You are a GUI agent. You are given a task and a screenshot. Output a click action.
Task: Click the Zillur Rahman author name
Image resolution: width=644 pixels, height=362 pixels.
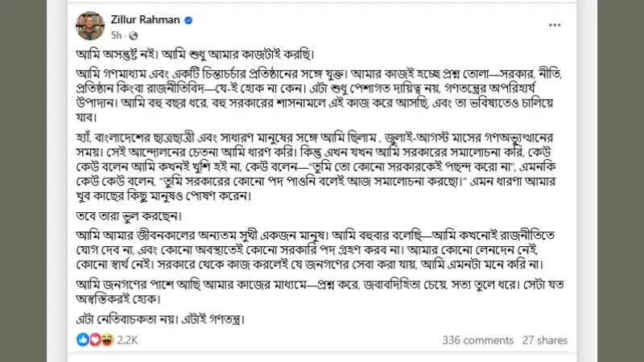145,19
